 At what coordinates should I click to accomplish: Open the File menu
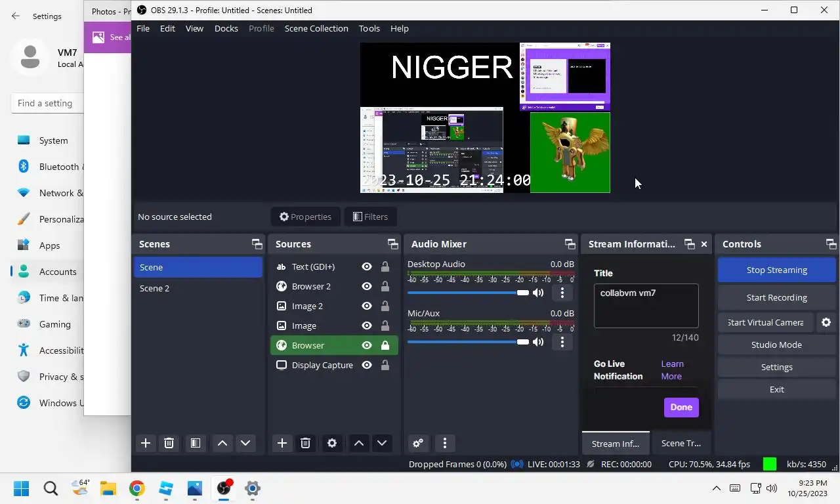(142, 28)
